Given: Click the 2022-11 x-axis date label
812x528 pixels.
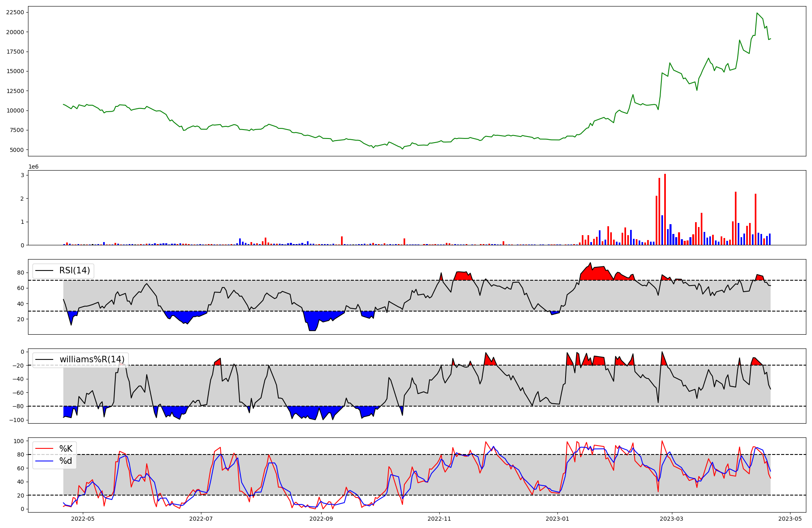Looking at the screenshot, I should pos(439,519).
